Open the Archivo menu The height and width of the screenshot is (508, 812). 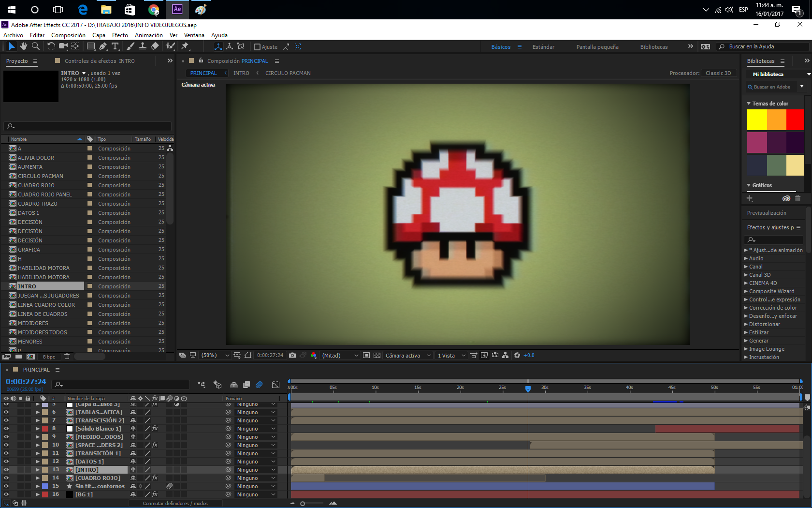click(13, 35)
